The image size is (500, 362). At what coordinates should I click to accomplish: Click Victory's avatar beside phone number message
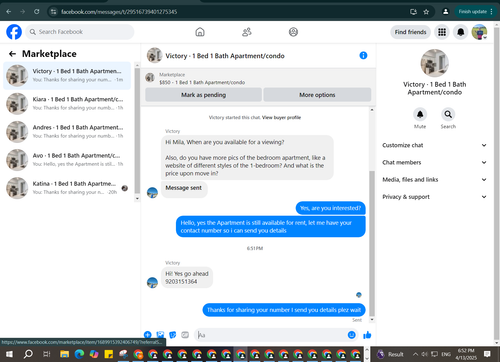[x=152, y=282]
